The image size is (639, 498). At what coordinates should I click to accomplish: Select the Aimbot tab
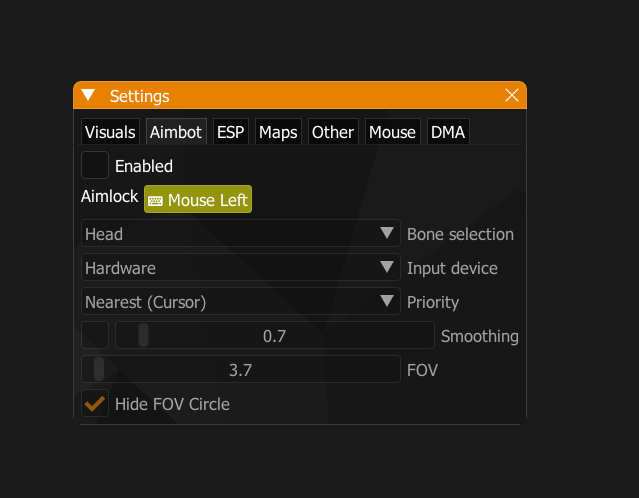(176, 132)
